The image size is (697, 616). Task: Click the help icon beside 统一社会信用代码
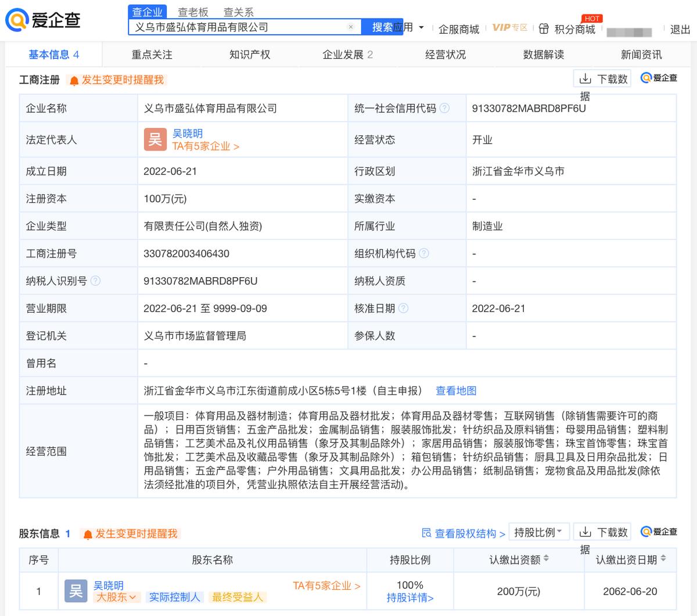444,108
